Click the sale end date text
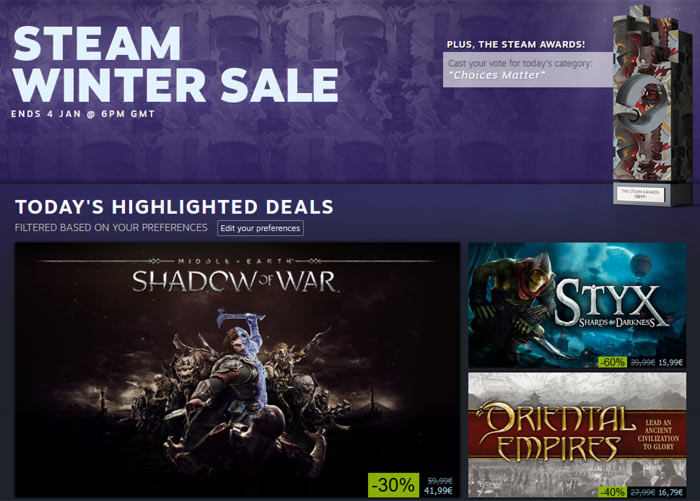Viewport: 700px width, 501px height. point(83,114)
